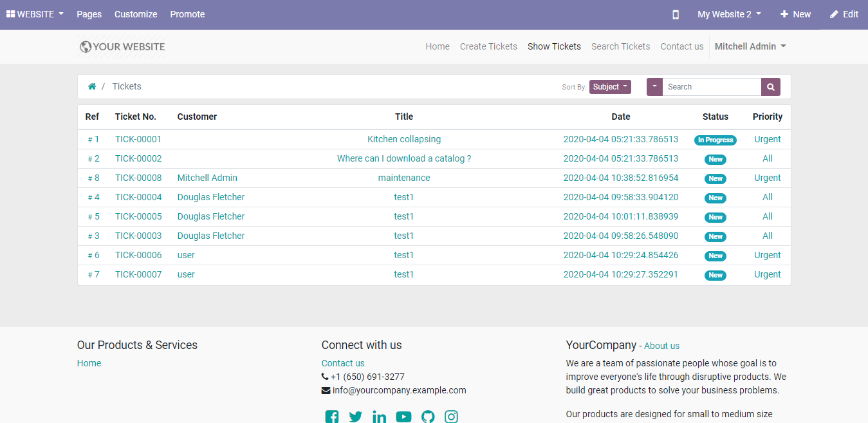The image size is (868, 423).
Task: Click the footer Contact us link
Action: 343,363
